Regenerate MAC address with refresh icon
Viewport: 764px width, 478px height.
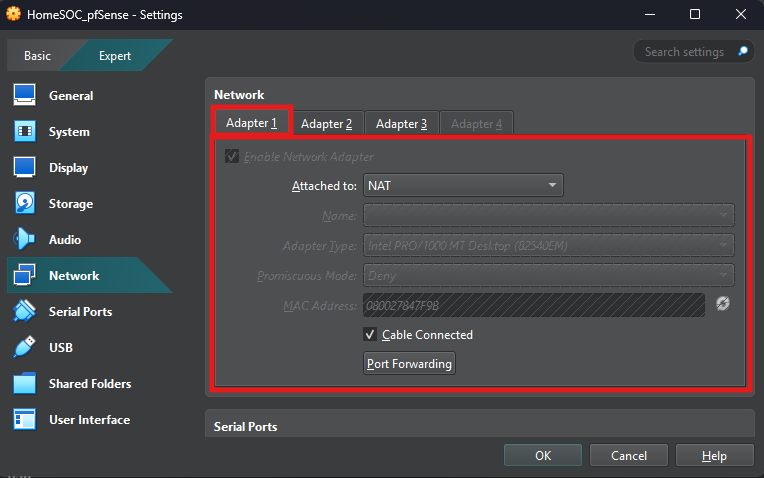(723, 304)
